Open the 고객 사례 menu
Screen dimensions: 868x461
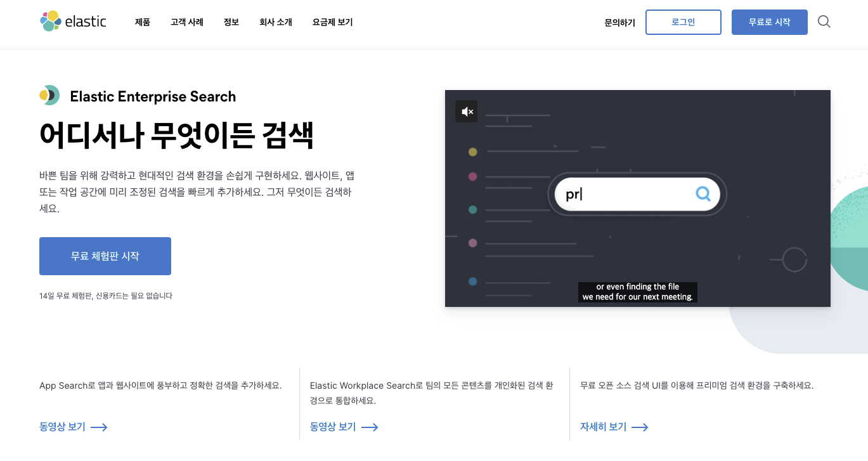(187, 22)
